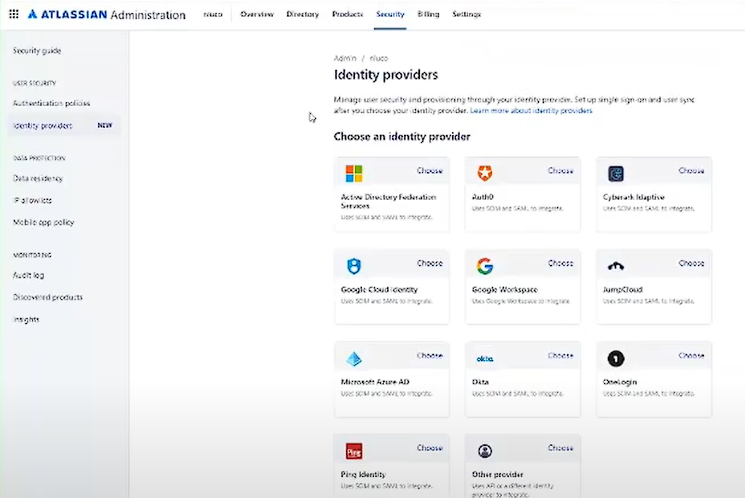Image resolution: width=745 pixels, height=498 pixels.
Task: Choose Auth0 as identity provider
Action: point(561,171)
